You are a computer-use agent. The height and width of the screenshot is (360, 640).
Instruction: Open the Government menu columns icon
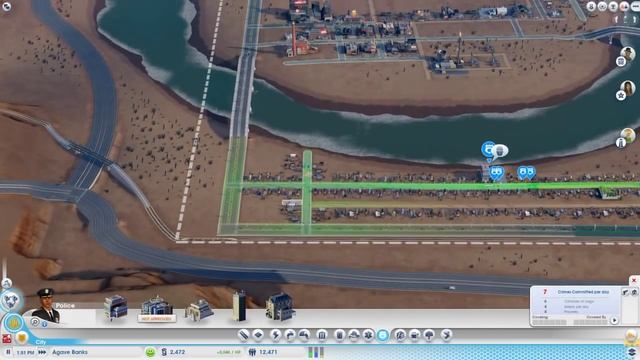coord(322,335)
